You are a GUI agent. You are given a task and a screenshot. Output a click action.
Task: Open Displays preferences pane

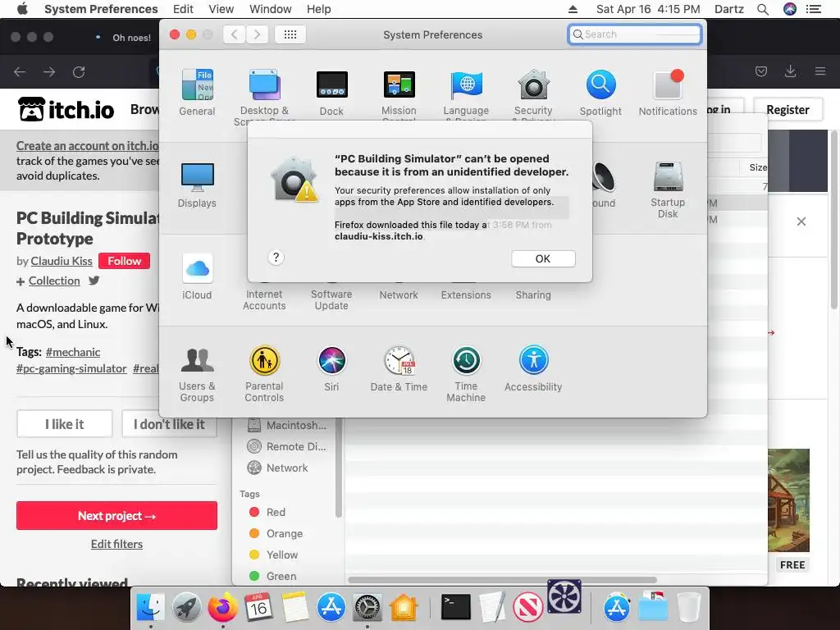click(197, 185)
